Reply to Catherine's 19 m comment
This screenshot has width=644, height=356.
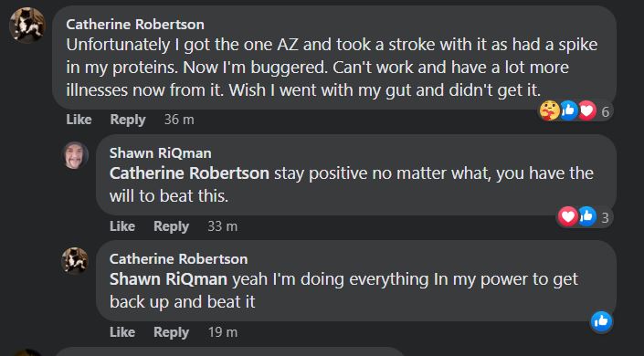(x=171, y=331)
